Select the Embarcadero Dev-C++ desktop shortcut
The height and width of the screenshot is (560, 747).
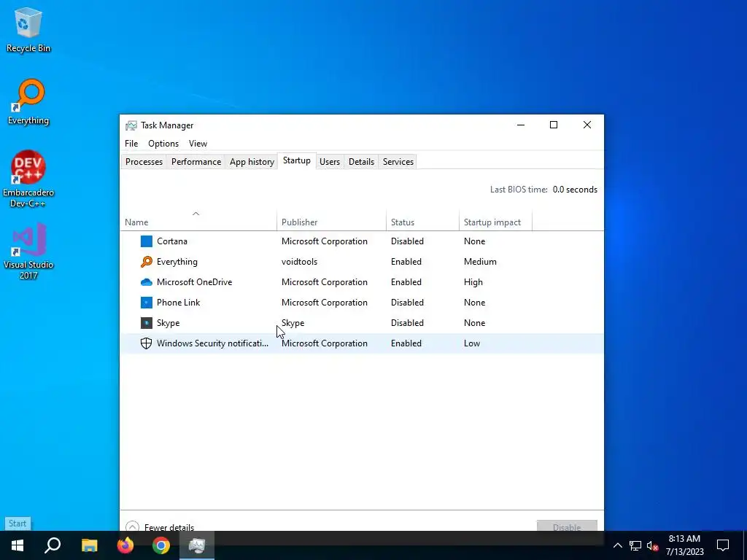click(28, 179)
